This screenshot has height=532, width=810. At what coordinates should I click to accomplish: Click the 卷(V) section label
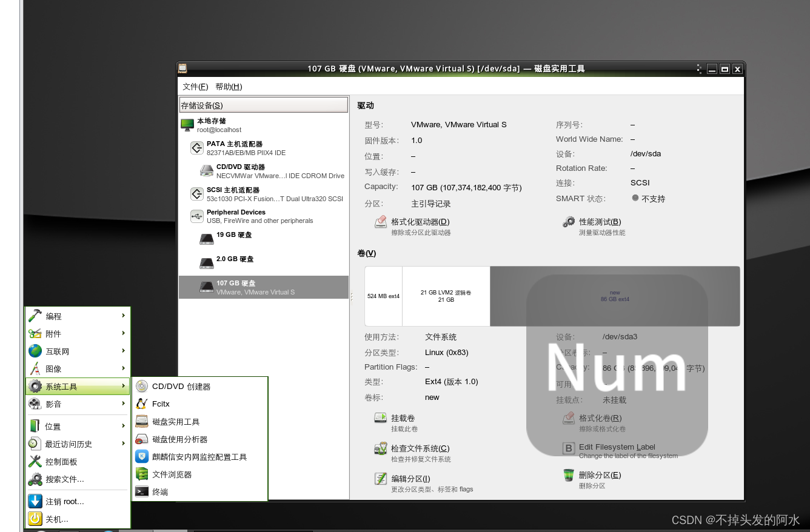coord(367,253)
